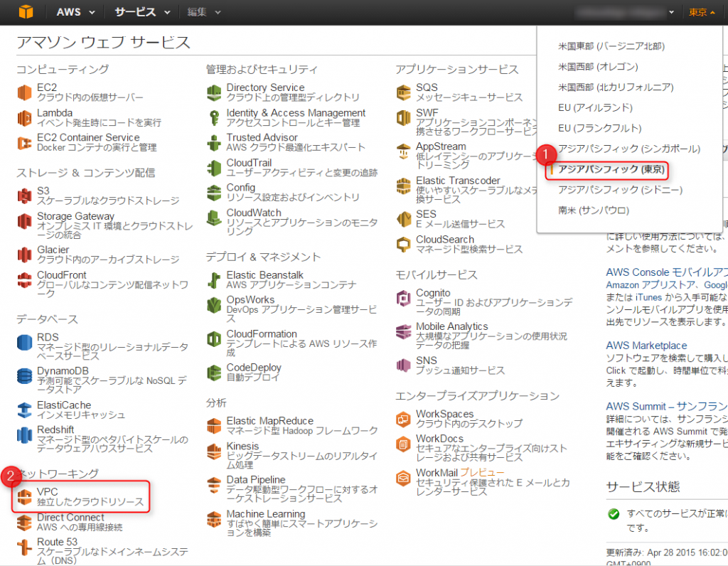Collapse the 東京 region dropdown
Screen dimensions: 728x566
tap(701, 13)
